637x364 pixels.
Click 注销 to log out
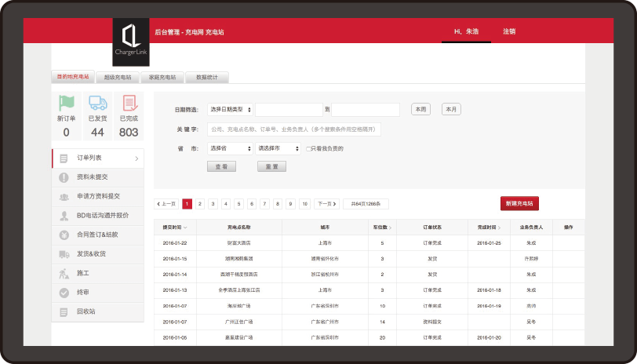tap(509, 31)
